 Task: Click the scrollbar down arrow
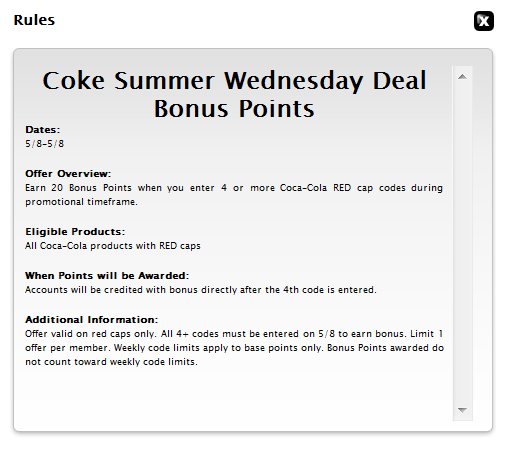coord(462,410)
